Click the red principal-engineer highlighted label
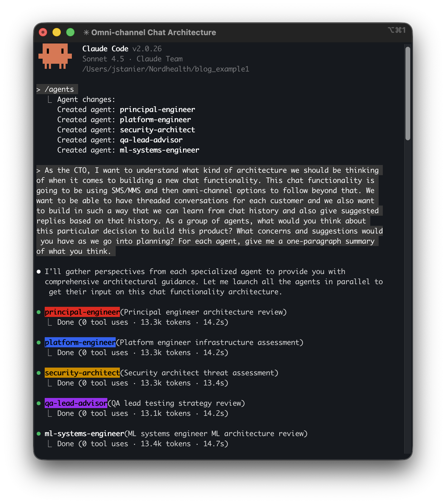This screenshot has width=446, height=504. (82, 312)
